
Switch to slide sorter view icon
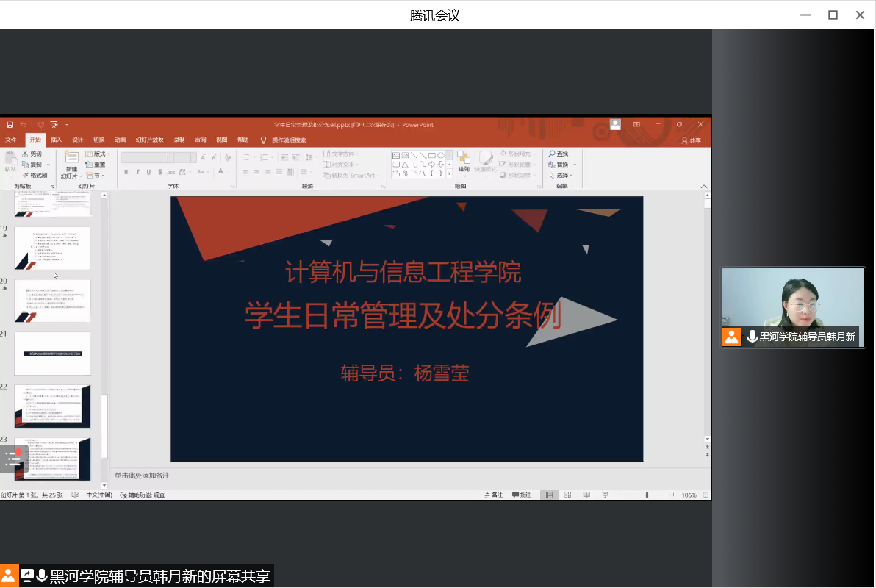(568, 495)
